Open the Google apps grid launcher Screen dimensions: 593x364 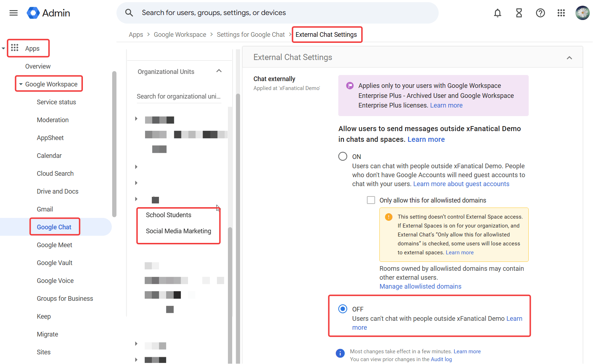pyautogui.click(x=561, y=13)
